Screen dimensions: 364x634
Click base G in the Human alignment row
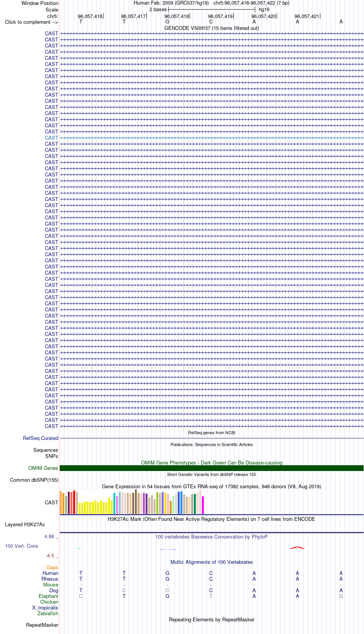pyautogui.click(x=167, y=573)
